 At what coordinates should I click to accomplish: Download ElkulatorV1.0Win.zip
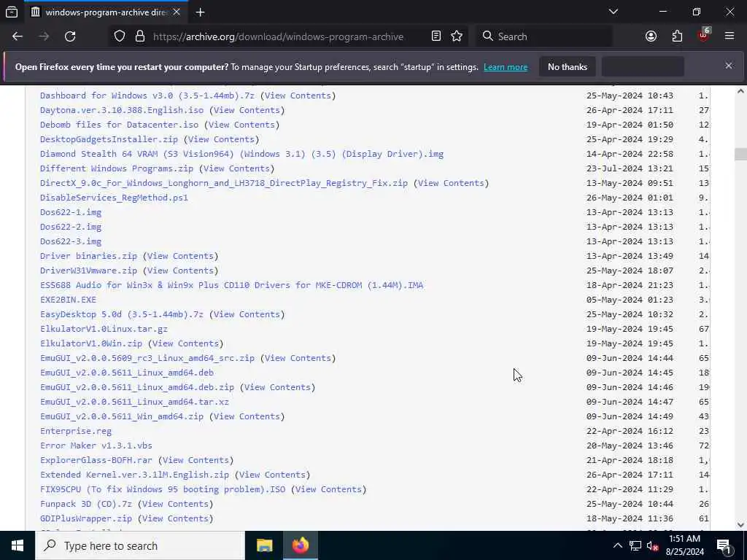pyautogui.click(x=91, y=343)
